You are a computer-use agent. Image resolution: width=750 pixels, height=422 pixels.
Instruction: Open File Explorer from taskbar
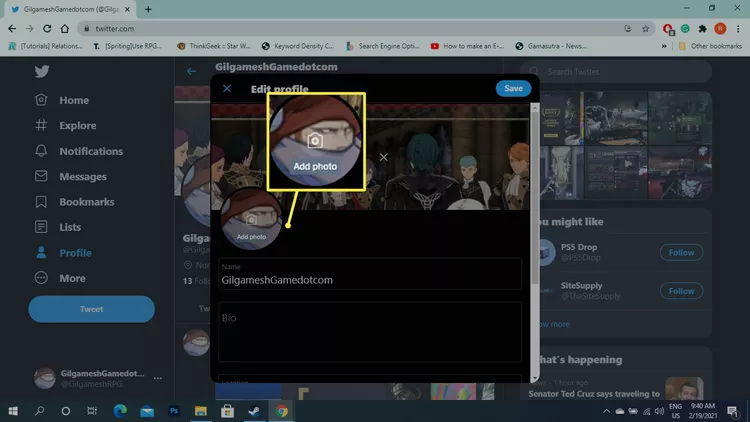pyautogui.click(x=200, y=411)
